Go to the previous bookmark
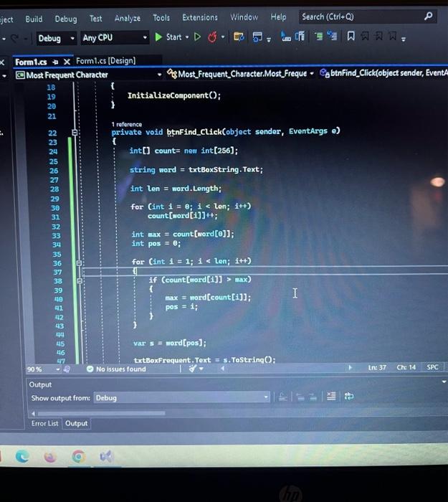The image size is (448, 502). tap(364, 36)
